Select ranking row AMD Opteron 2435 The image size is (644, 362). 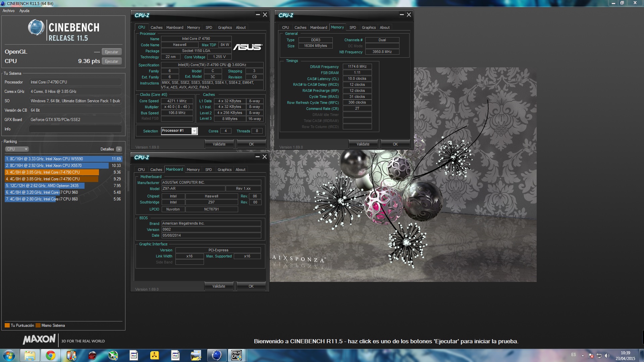(x=63, y=186)
